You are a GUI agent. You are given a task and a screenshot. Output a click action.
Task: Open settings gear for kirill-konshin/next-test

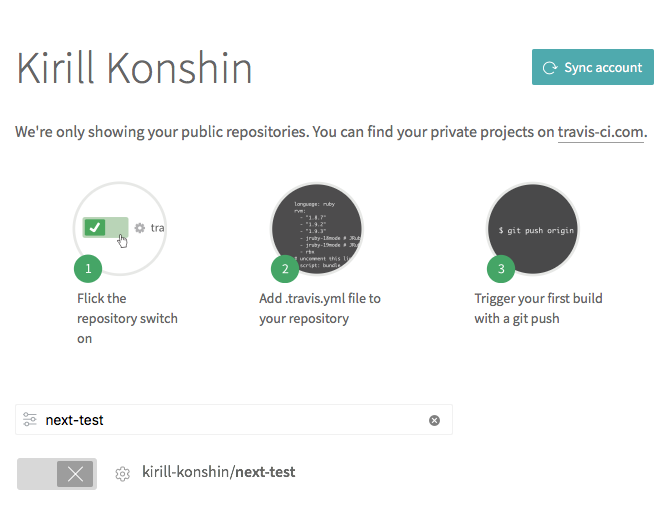click(123, 474)
